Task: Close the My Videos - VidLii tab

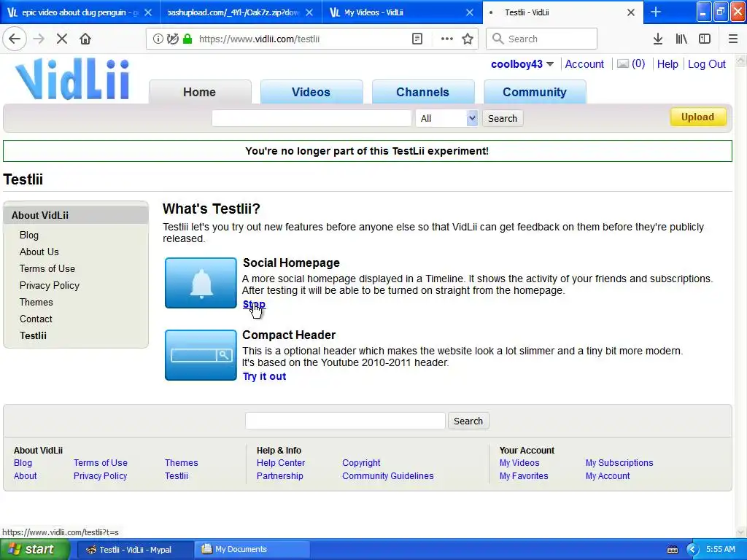Action: (470, 12)
